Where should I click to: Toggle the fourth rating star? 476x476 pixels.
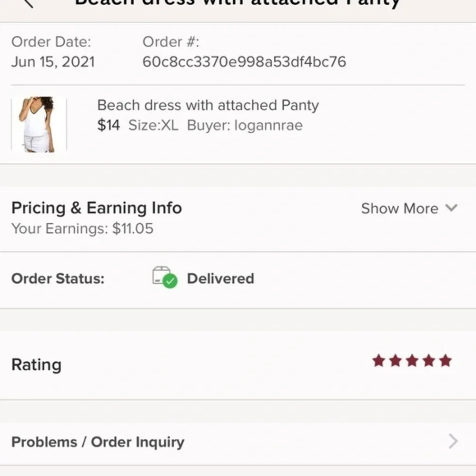coord(429,361)
